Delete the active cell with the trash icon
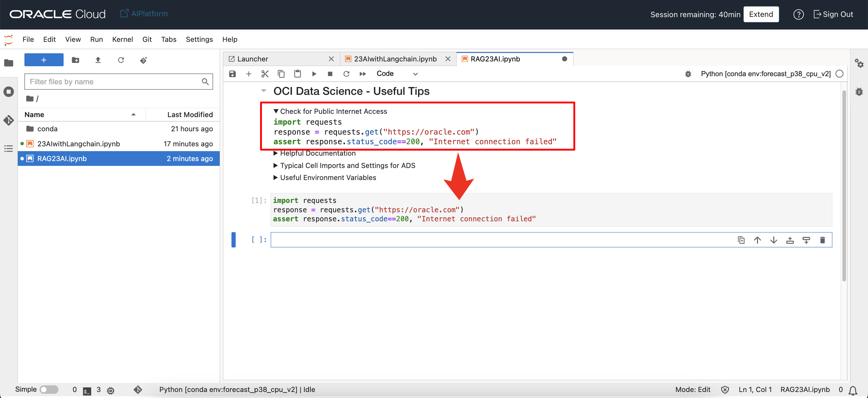868x398 pixels. [x=822, y=240]
